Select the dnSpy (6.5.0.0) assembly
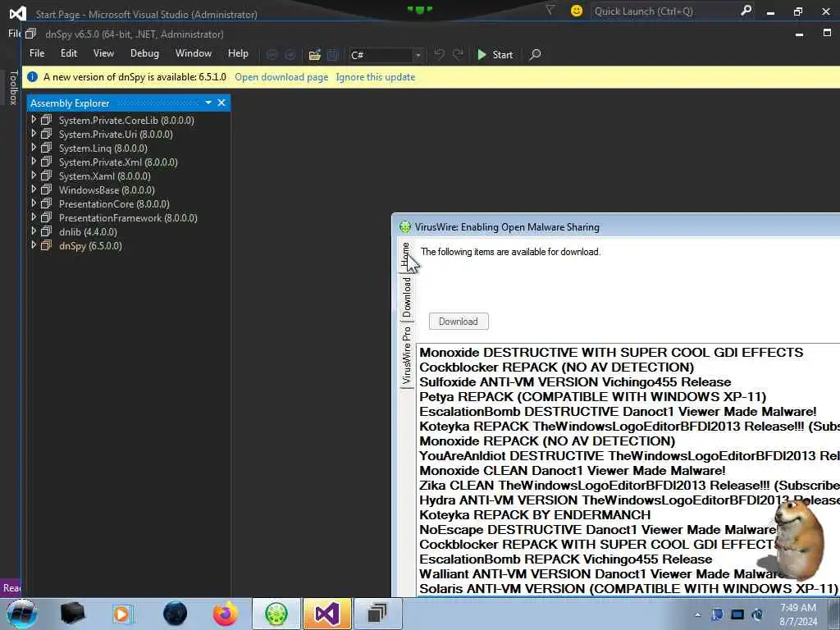Screen dimensions: 840x630 pos(90,245)
